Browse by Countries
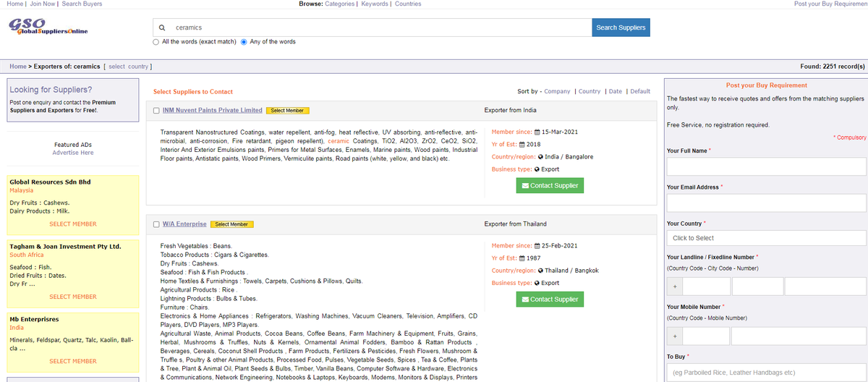Image resolution: width=868 pixels, height=382 pixels. 408,4
